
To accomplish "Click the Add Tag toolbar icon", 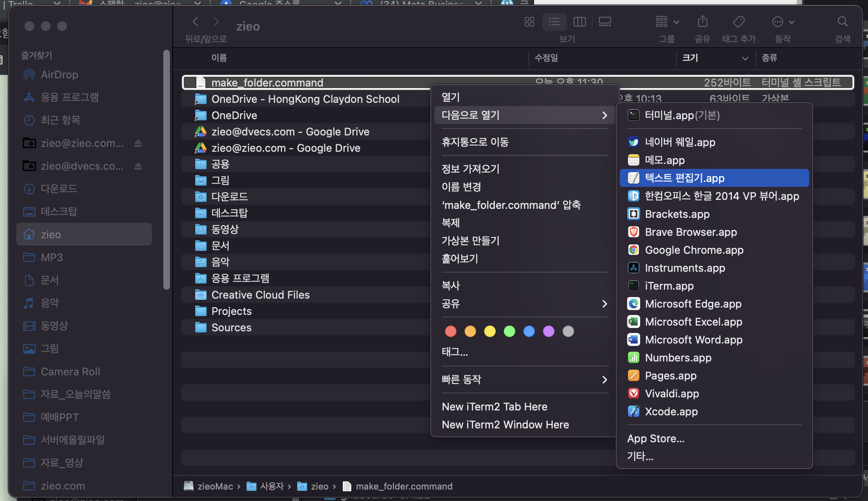I will (739, 22).
